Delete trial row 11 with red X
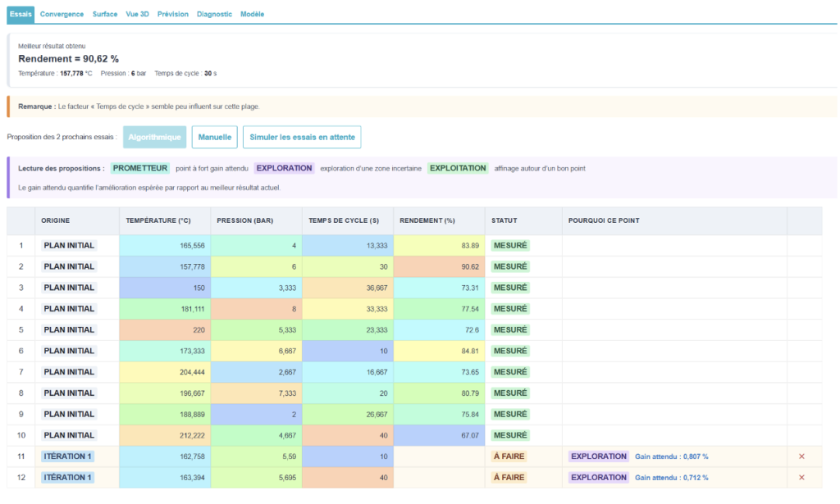The height and width of the screenshot is (504, 840). [x=801, y=456]
